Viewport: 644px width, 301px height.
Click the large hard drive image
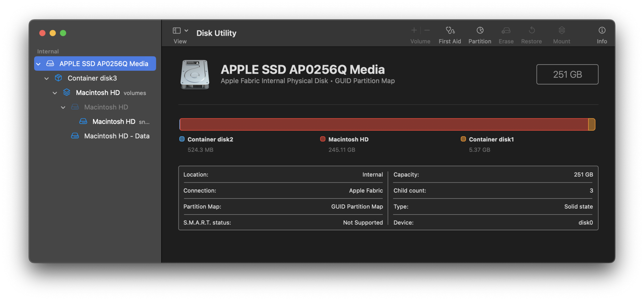tap(195, 74)
